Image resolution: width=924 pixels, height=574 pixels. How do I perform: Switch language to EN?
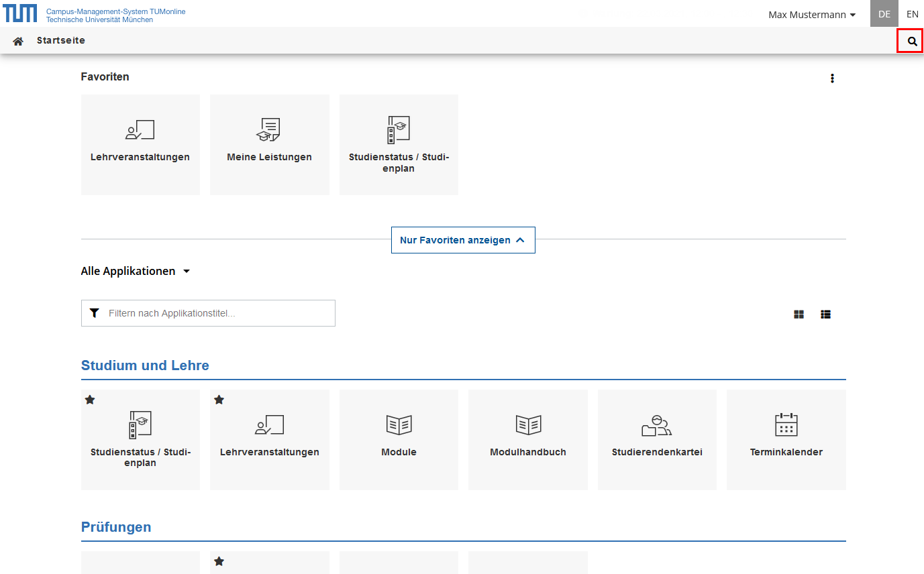tap(912, 14)
